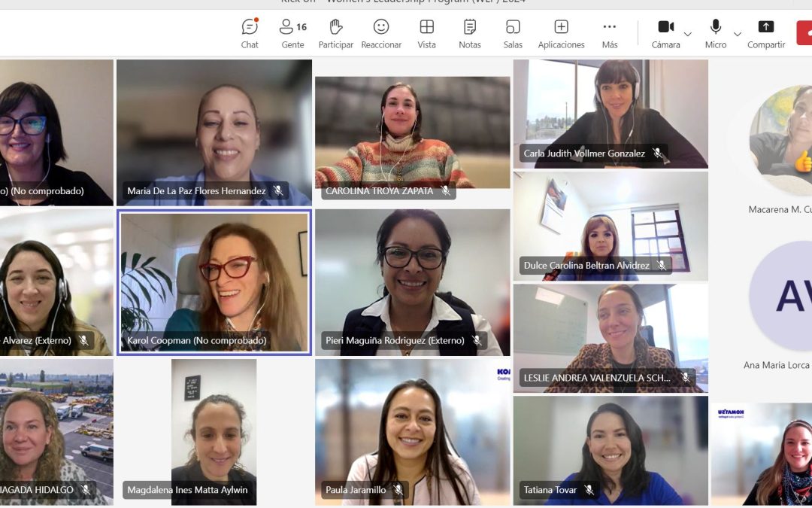
Task: Select the HIDALGO video tile
Action: pos(56,432)
